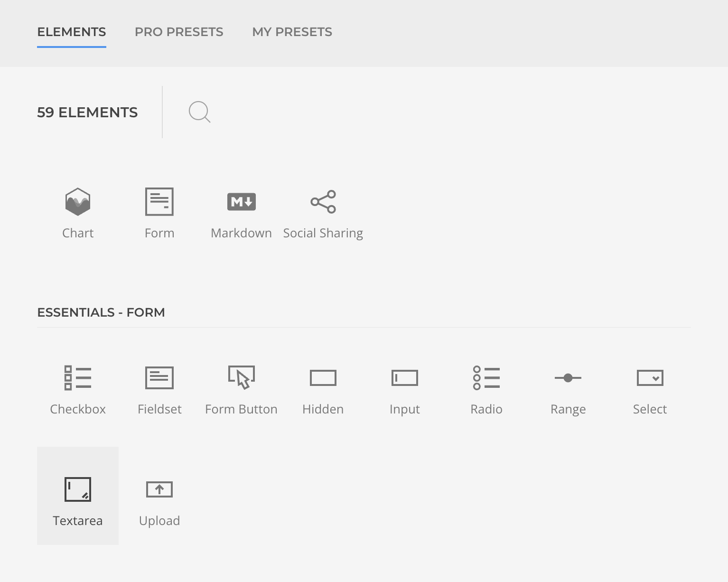Viewport: 728px width, 582px height.
Task: Insert the Form Button element
Action: 241,389
